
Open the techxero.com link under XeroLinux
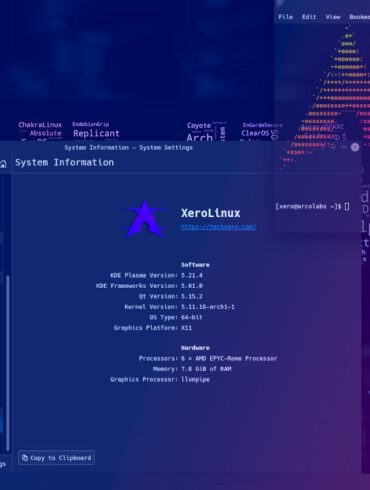point(218,227)
